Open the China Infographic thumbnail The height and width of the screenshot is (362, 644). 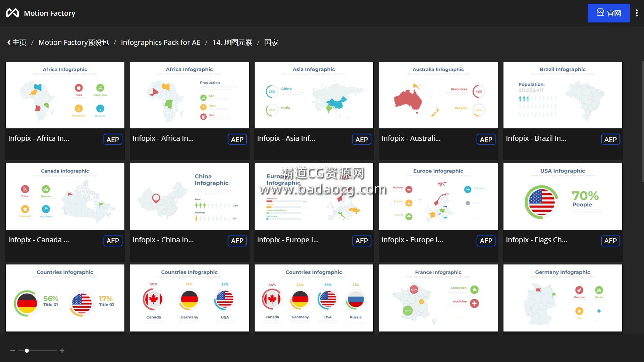point(190,196)
